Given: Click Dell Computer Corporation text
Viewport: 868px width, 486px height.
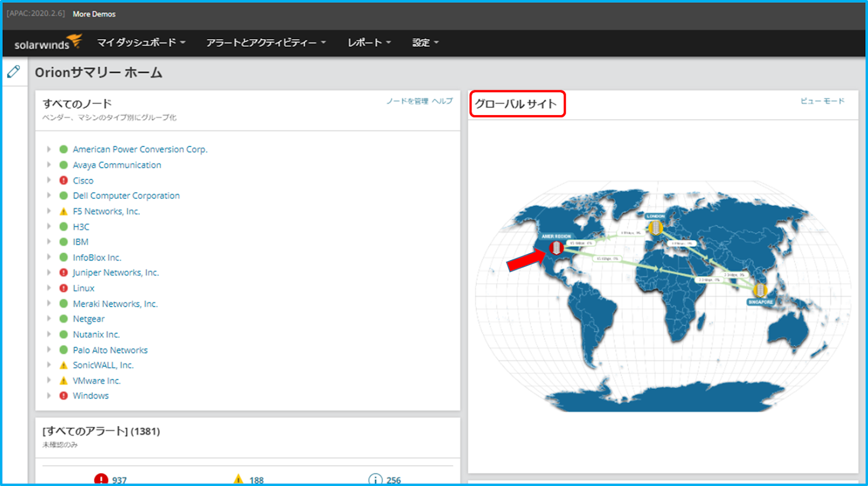Looking at the screenshot, I should [126, 195].
